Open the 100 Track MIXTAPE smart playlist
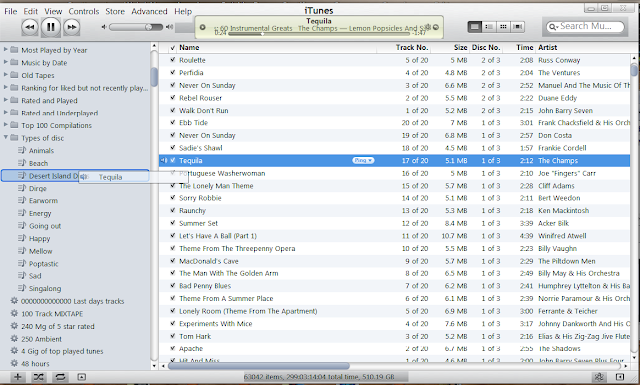This screenshot has width=640, height=385. pos(52,314)
